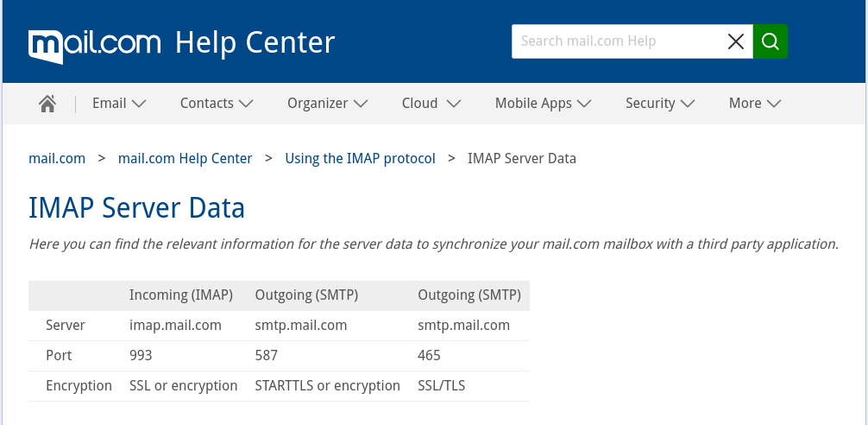Open the More menu

(754, 104)
